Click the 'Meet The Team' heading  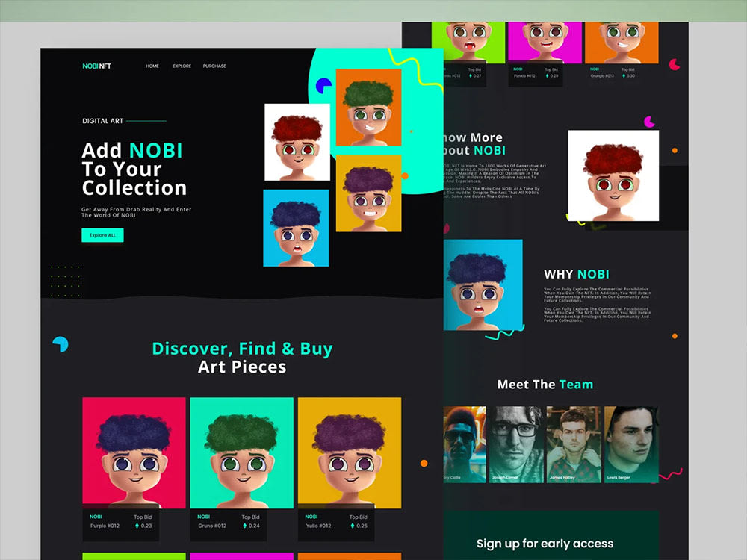tap(545, 385)
